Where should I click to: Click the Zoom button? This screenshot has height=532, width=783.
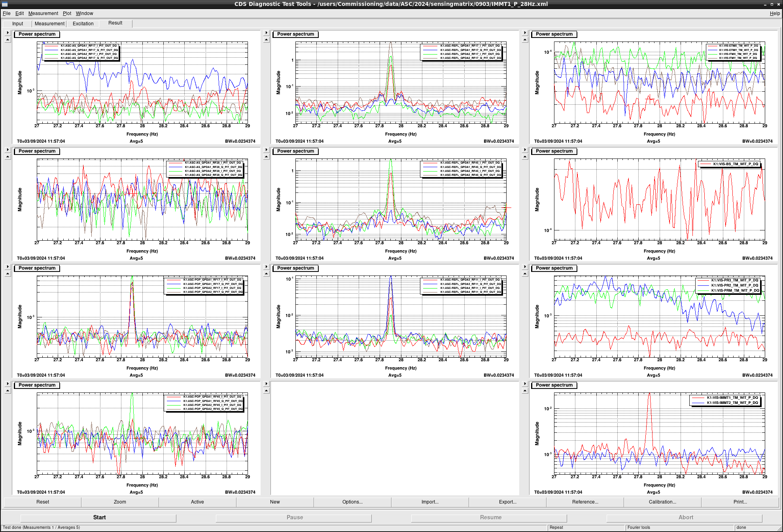tap(120, 502)
